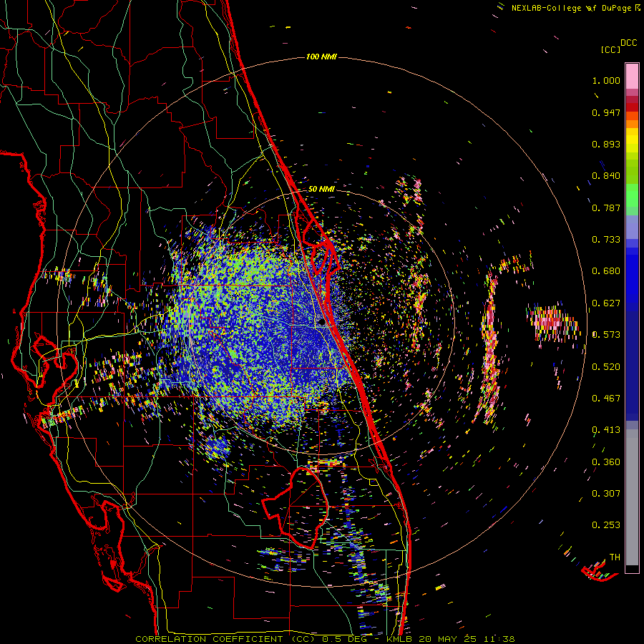
Task: Click the 0.893 scale value
Action: pos(606,144)
